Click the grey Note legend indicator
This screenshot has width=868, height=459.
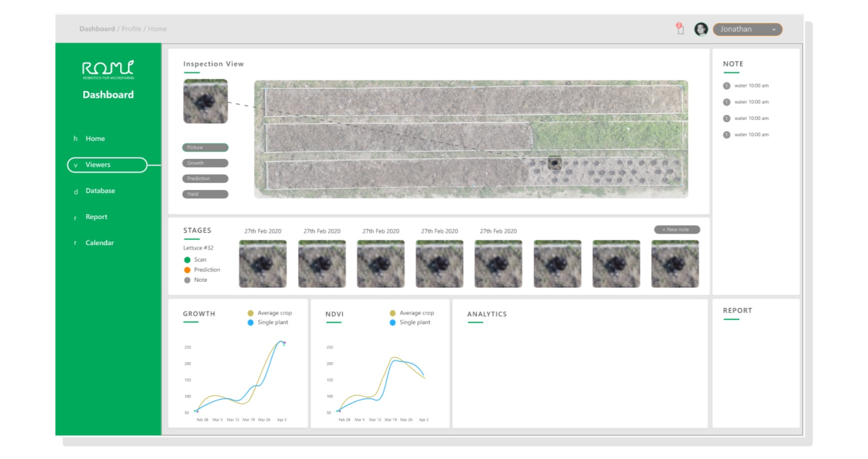187,280
